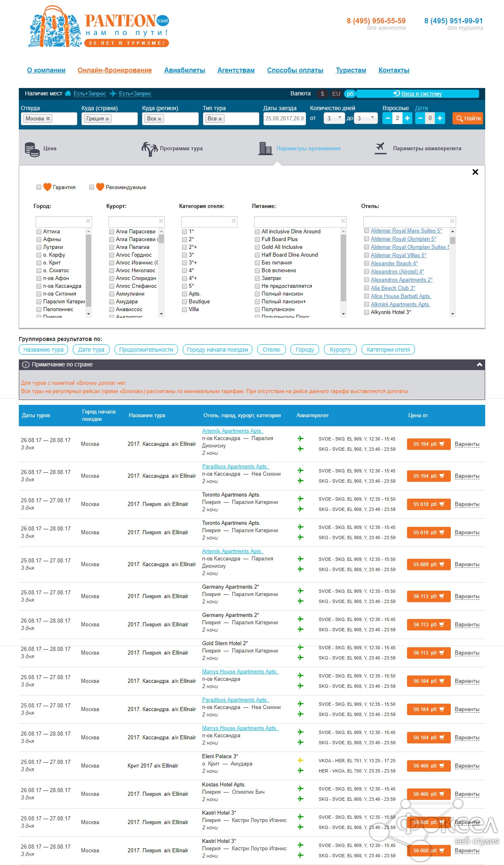This screenshot has width=504, height=865.
Task: Clear the Категория отеля filter field
Action: [234, 221]
